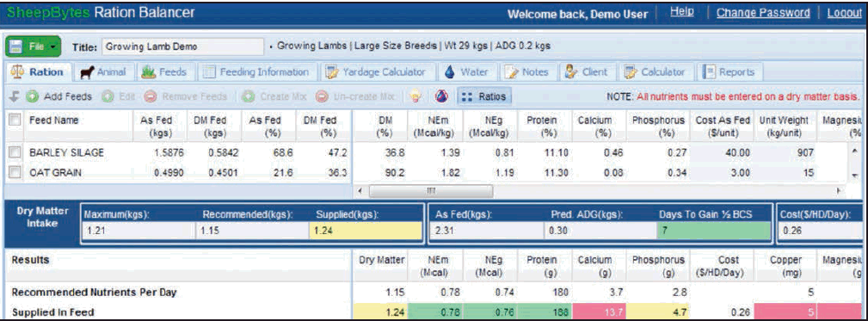Click the Remove Feeds button
This screenshot has width=868, height=321.
pyautogui.click(x=186, y=96)
